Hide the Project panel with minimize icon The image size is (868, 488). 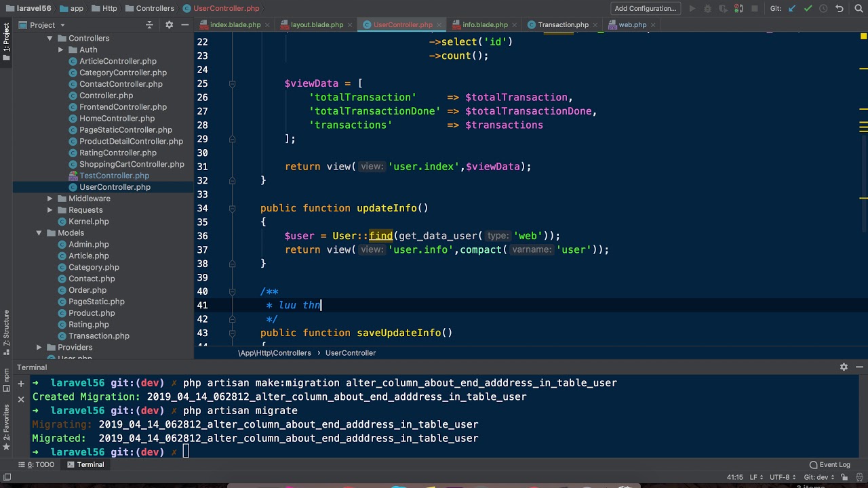coord(184,25)
